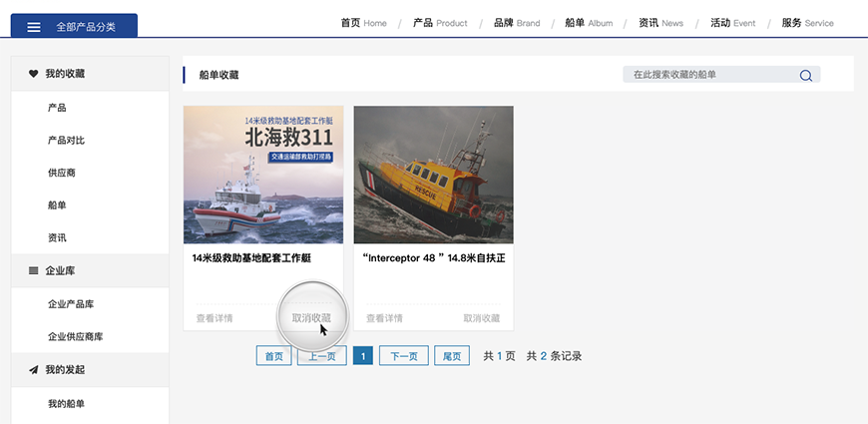Open 资讯 News in the navigation bar

point(660,23)
